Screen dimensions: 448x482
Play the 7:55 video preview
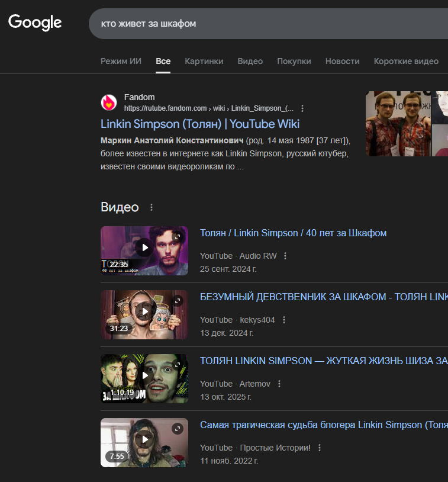coord(144,439)
